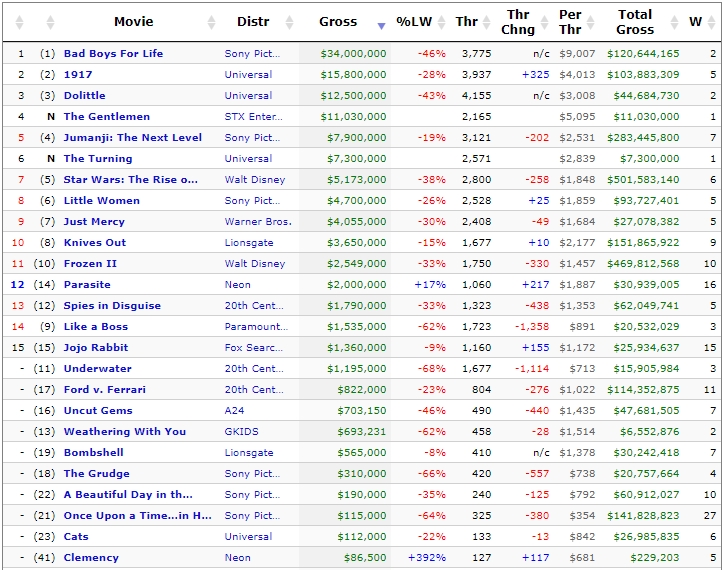The width and height of the screenshot is (724, 570).
Task: Open The Gentlemen movie link
Action: [107, 116]
